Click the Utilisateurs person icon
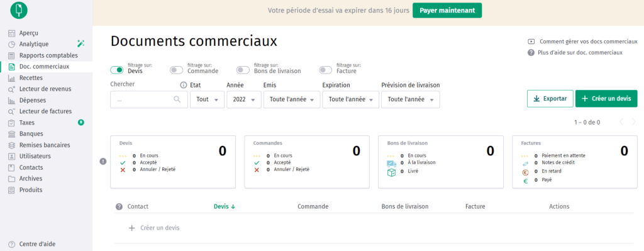The width and height of the screenshot is (644, 251). click(x=11, y=156)
